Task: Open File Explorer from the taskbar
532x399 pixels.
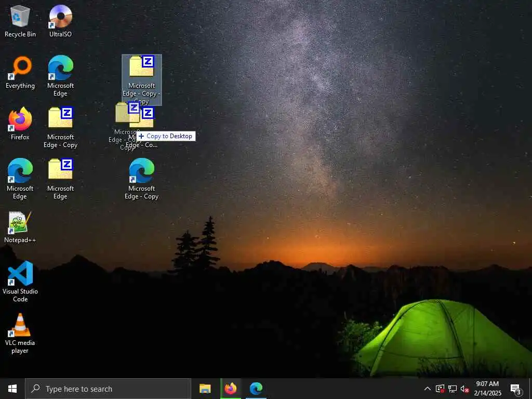Action: [x=205, y=389]
